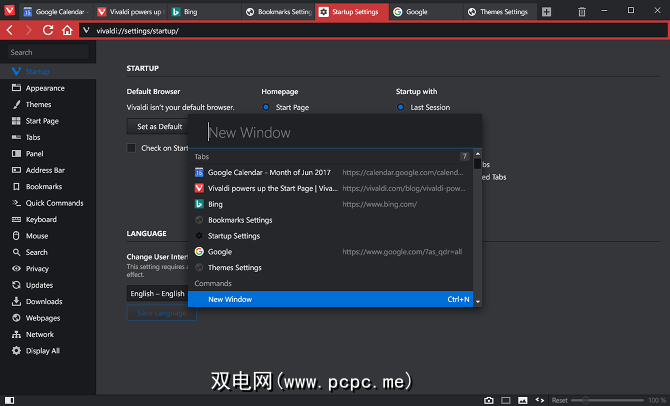Switch to the Vivaldi powers up tab
The height and width of the screenshot is (406, 670).
[130, 12]
